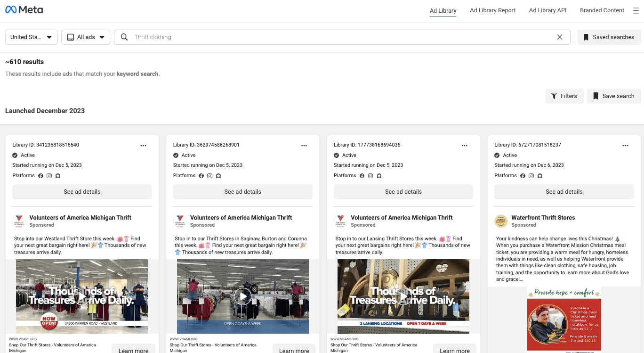644x353 pixels.
Task: Open more options for Library ID 341235818516540
Action: click(144, 146)
